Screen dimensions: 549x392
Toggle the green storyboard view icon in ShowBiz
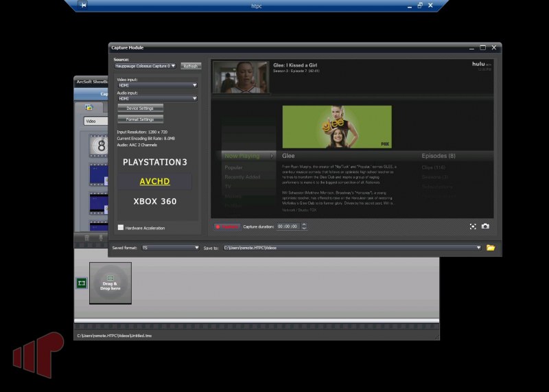[82, 283]
